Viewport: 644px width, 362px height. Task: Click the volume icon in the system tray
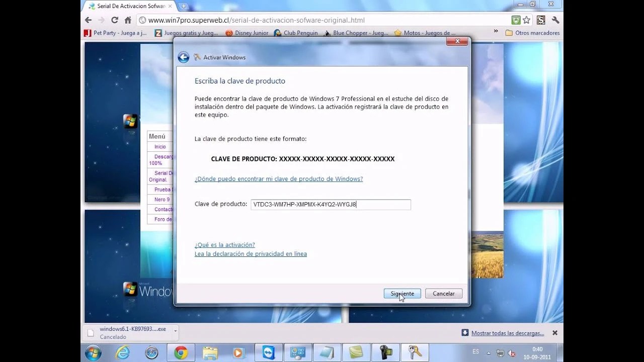pos(511,352)
